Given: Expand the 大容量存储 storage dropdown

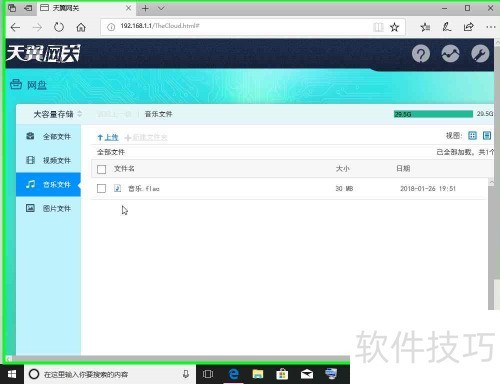Looking at the screenshot, I should [x=57, y=114].
